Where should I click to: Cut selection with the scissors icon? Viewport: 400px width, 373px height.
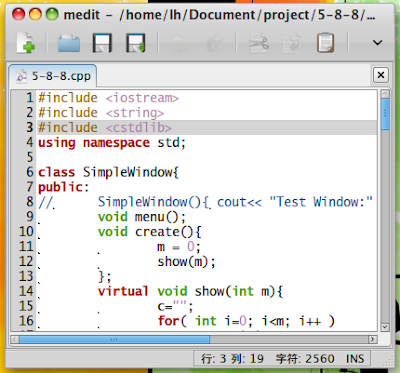pos(259,43)
